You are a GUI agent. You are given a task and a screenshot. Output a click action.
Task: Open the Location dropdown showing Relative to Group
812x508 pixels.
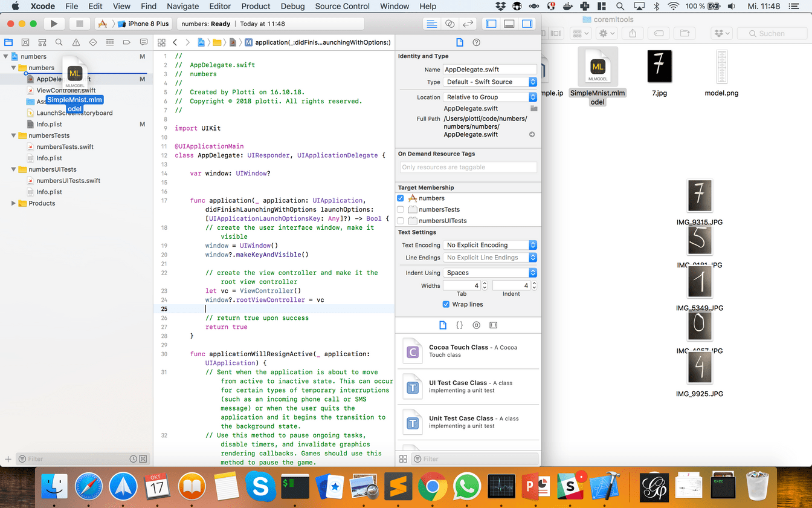[489, 97]
